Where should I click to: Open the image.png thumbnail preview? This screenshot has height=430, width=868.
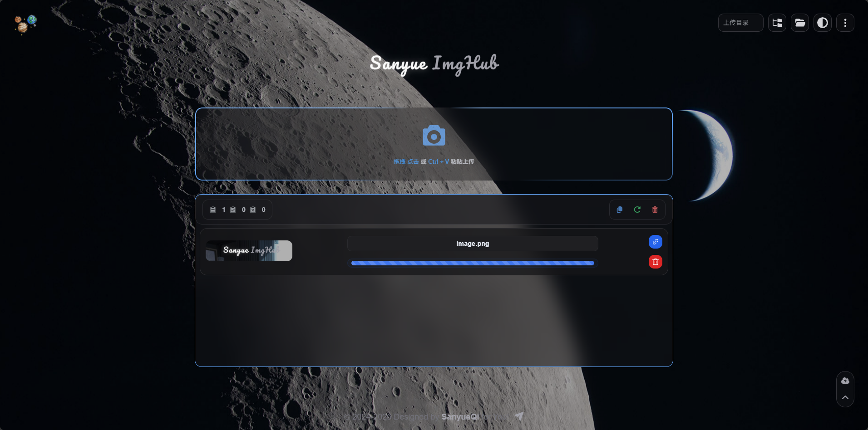coord(249,251)
